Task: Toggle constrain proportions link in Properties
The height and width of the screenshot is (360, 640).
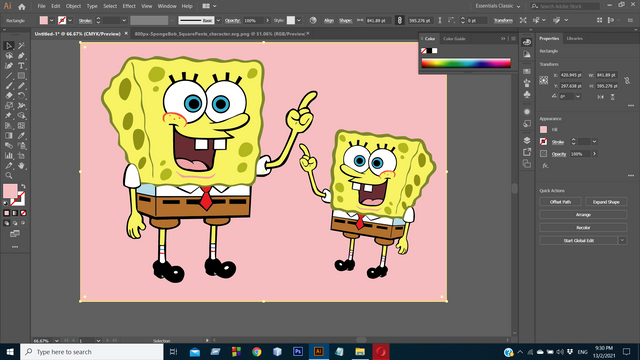Action: (627, 80)
